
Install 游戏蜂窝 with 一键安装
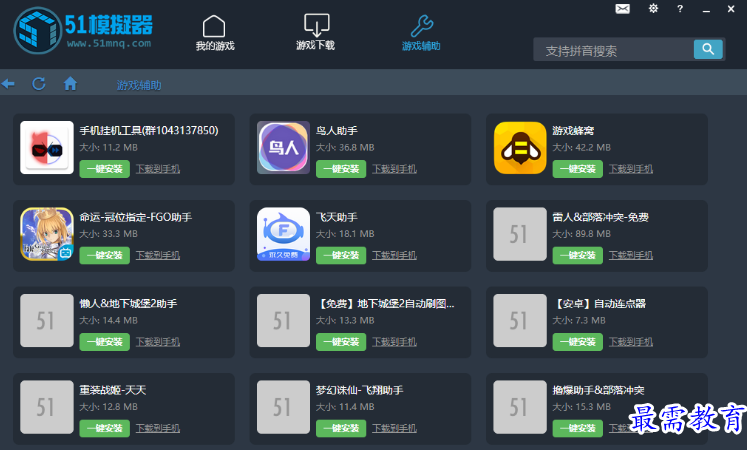pyautogui.click(x=578, y=169)
